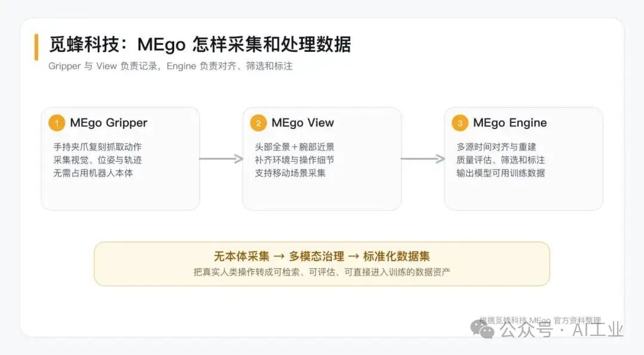Click the orange number 1 badge
Screen dimensions: 644x355
(x=57, y=123)
